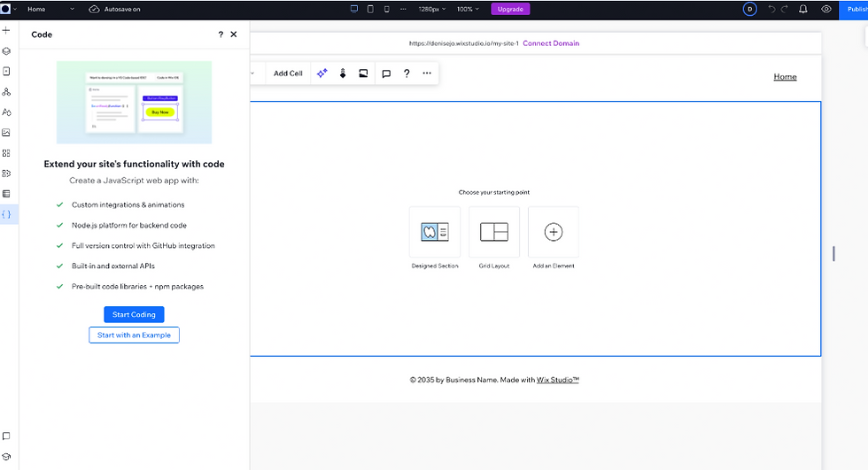
Task: Switch to desktop breakpoint view
Action: pyautogui.click(x=354, y=9)
